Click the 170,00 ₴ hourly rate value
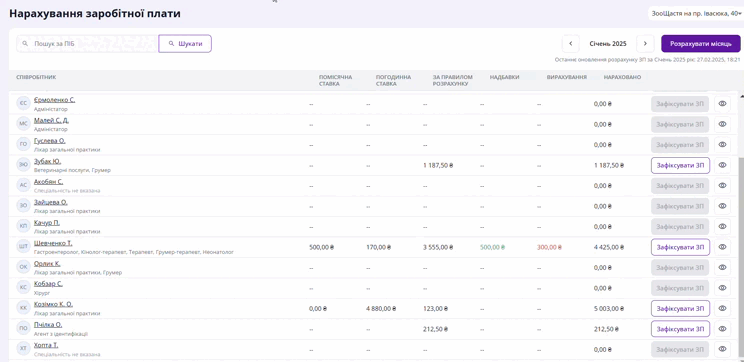 (379, 247)
